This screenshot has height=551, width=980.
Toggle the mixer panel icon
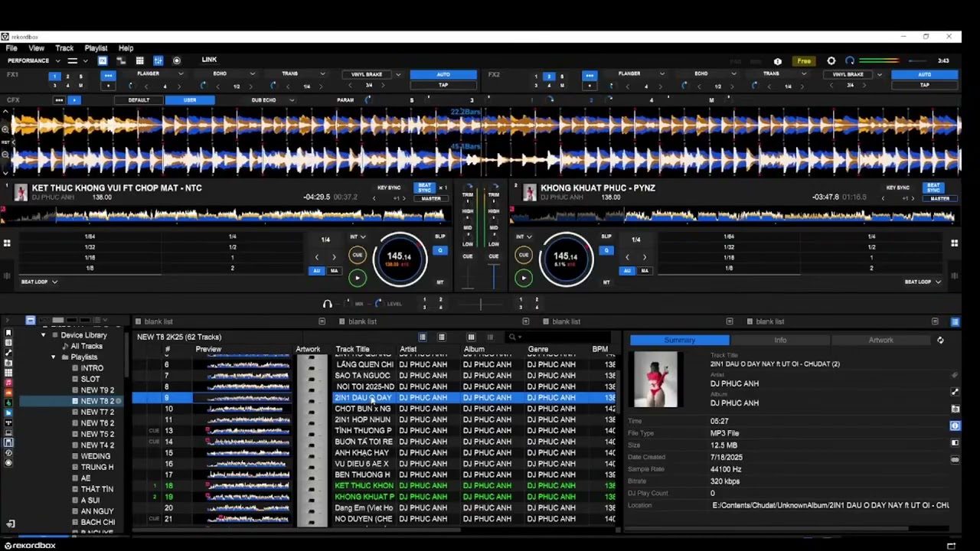coord(158,60)
